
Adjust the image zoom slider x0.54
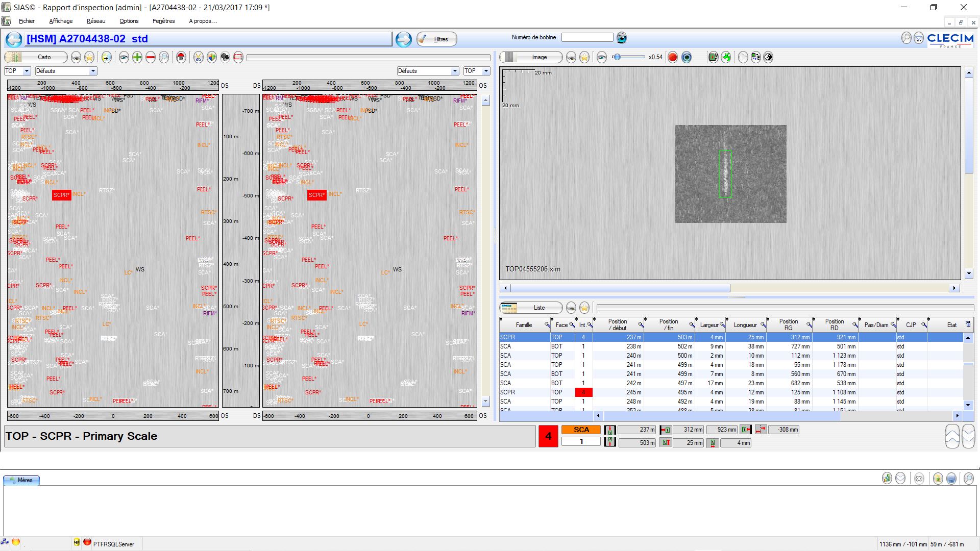click(617, 57)
